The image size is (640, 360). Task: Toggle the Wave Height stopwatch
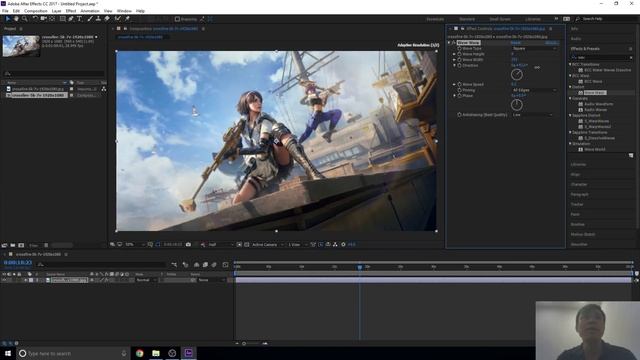459,54
